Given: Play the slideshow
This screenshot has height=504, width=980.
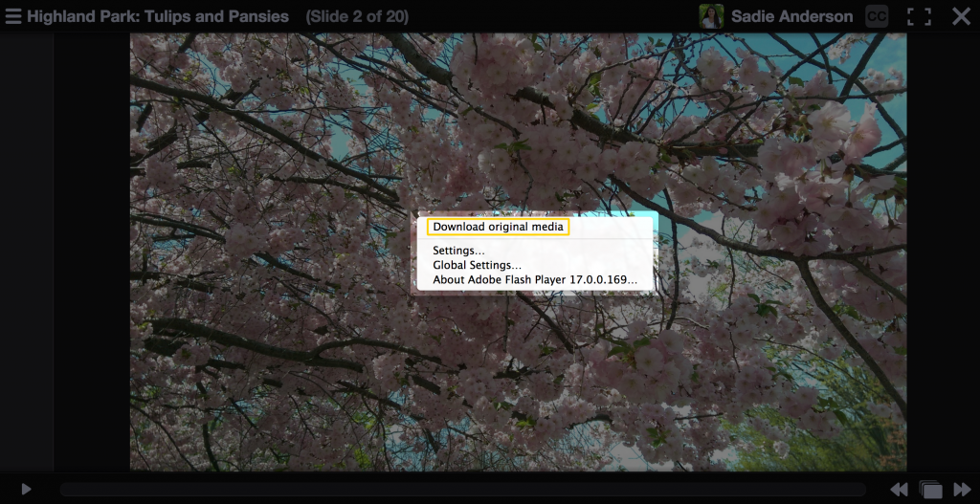Looking at the screenshot, I should 26,489.
